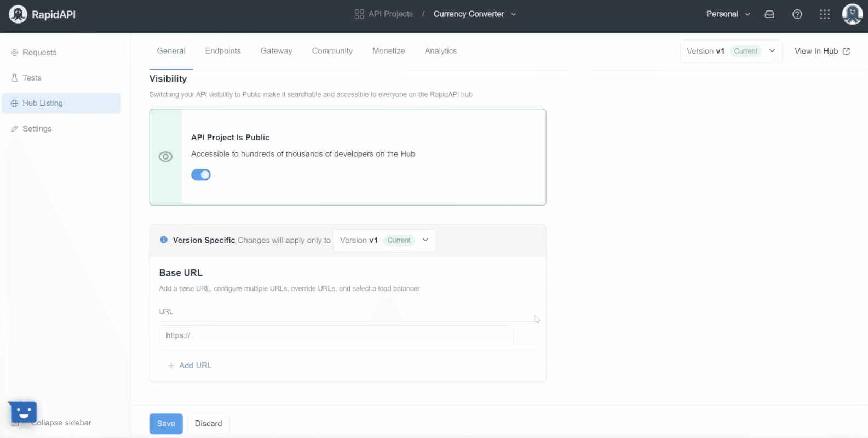The image size is (868, 438).
Task: Switch to the Analytics tab
Action: pos(440,51)
